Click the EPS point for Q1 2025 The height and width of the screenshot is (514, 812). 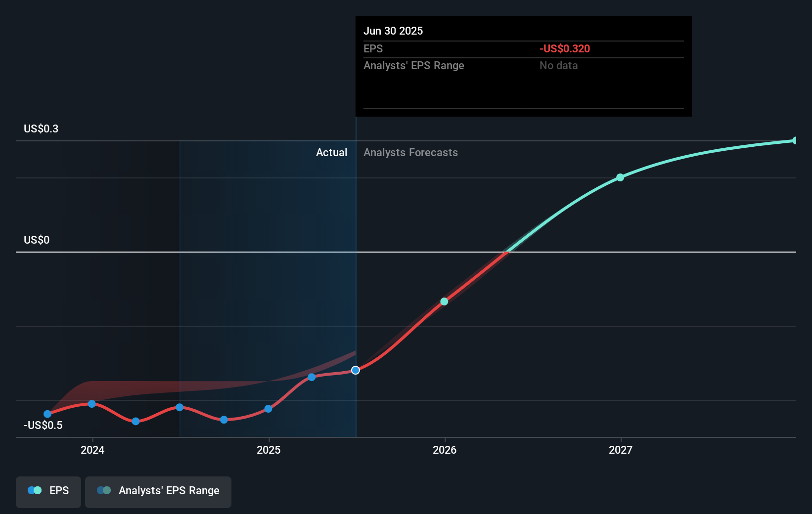(312, 377)
